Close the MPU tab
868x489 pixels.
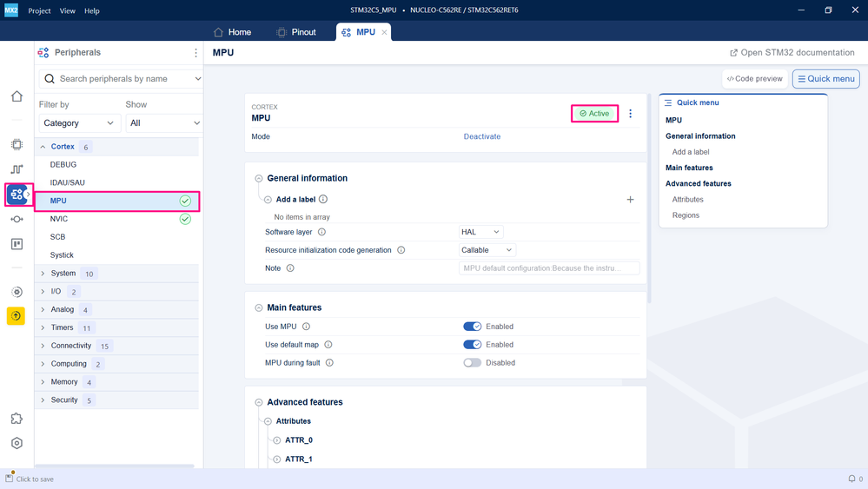click(384, 32)
